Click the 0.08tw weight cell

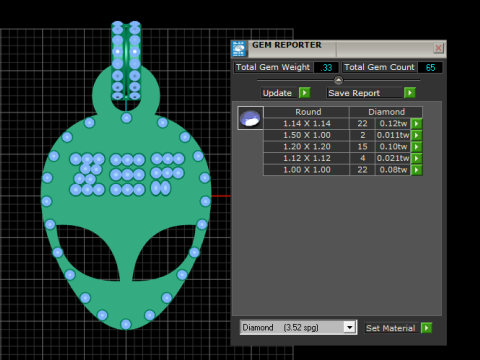(393, 170)
